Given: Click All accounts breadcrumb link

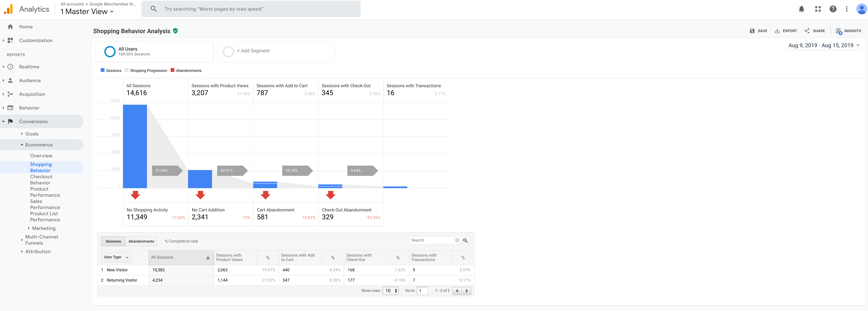Looking at the screenshot, I should coord(72,4).
